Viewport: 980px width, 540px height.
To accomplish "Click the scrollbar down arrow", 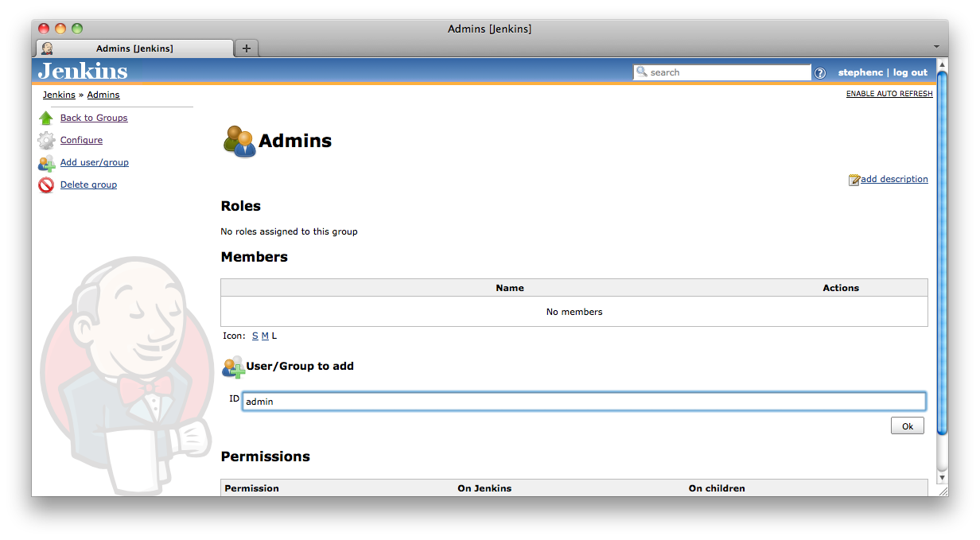I will 942,478.
